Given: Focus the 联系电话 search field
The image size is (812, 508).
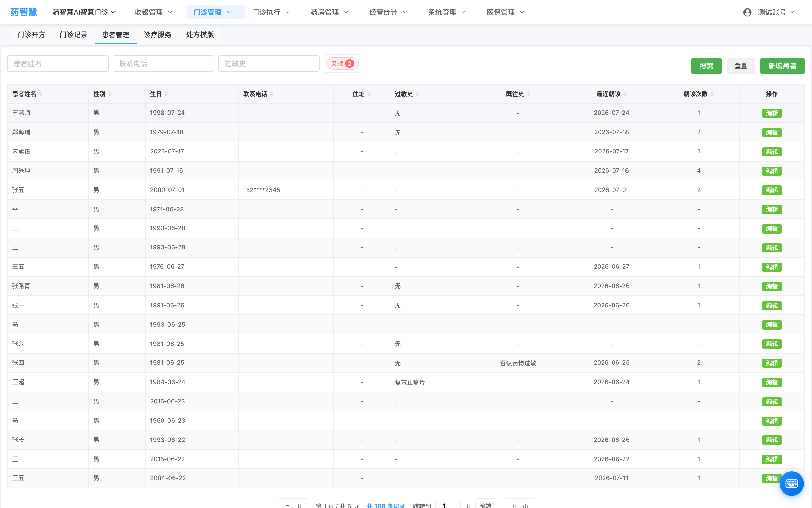Looking at the screenshot, I should (x=163, y=63).
